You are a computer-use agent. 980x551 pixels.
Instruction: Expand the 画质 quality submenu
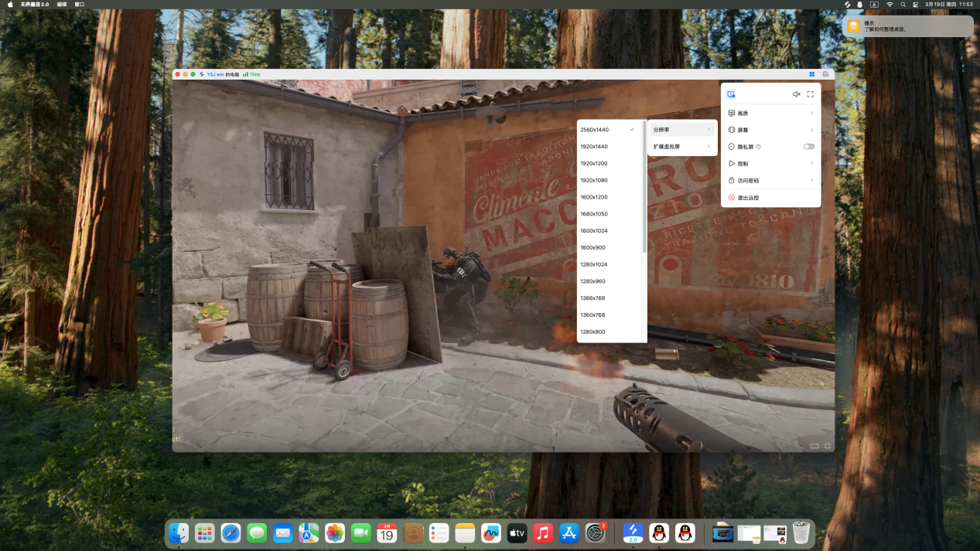770,113
